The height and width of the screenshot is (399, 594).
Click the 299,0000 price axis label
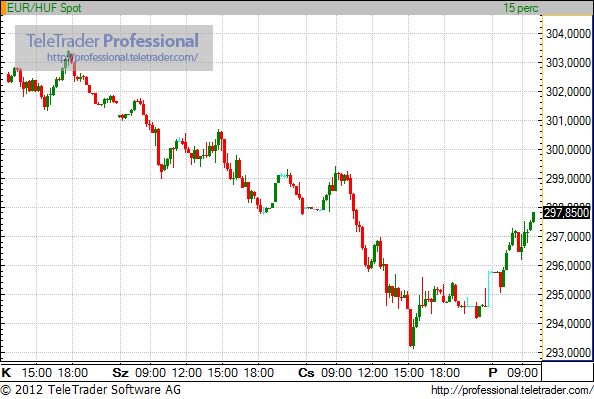click(568, 178)
